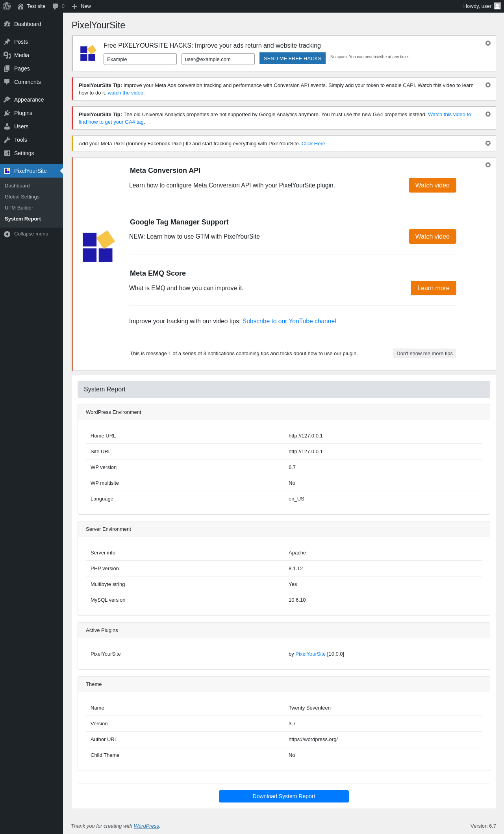Viewport: 504px width, 834px height.
Task: Open the PixelYourSite author link in Active Plugins
Action: click(310, 654)
